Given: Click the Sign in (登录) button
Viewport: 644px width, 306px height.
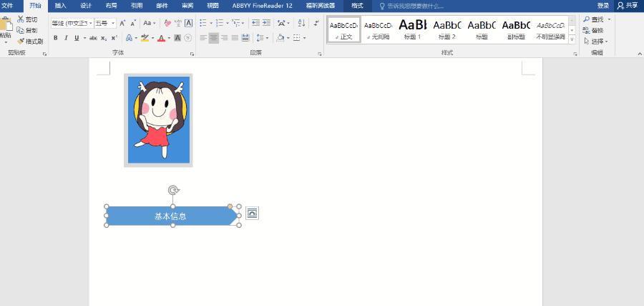Looking at the screenshot, I should click(603, 6).
